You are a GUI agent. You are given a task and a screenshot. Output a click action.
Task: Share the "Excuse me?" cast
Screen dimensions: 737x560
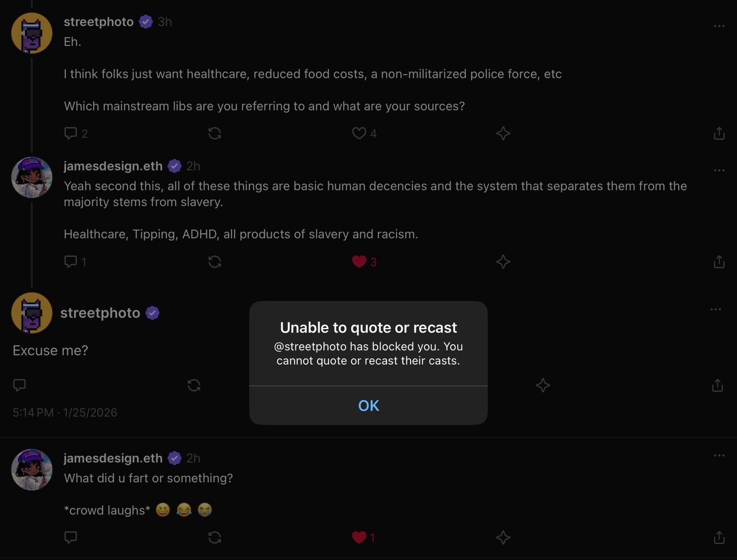click(717, 385)
